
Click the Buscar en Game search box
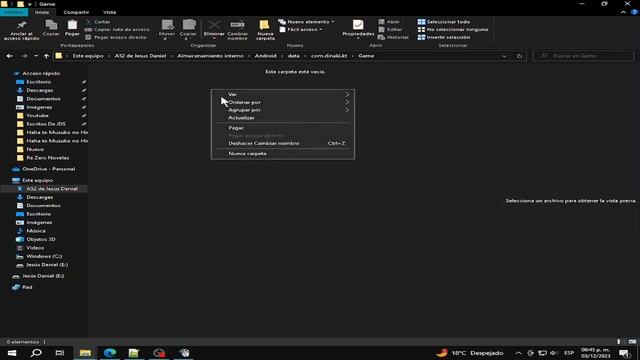point(584,56)
